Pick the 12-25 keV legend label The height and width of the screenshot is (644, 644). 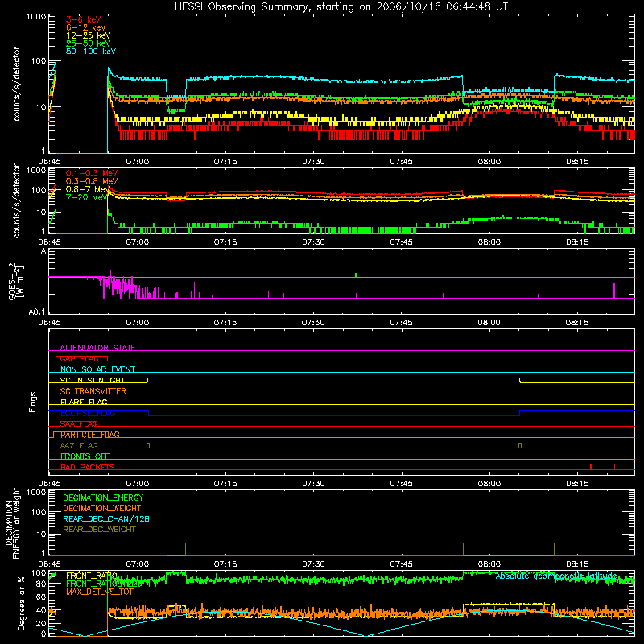coord(88,35)
